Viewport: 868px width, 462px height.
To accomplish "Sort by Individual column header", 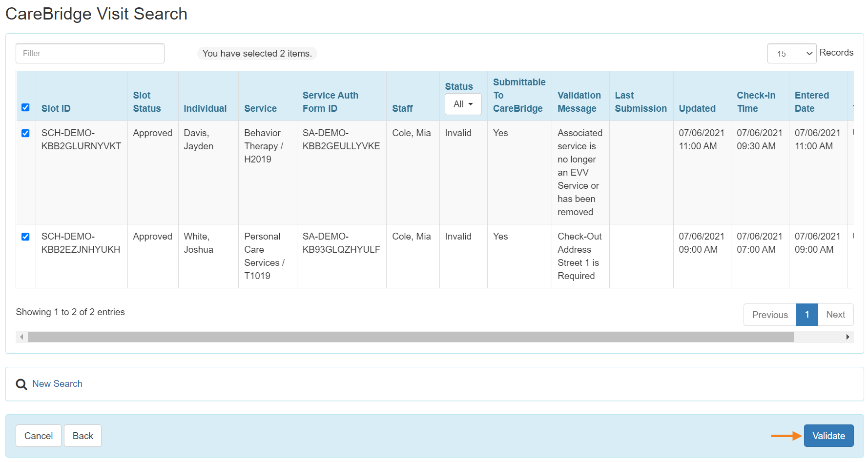I will pyautogui.click(x=205, y=108).
